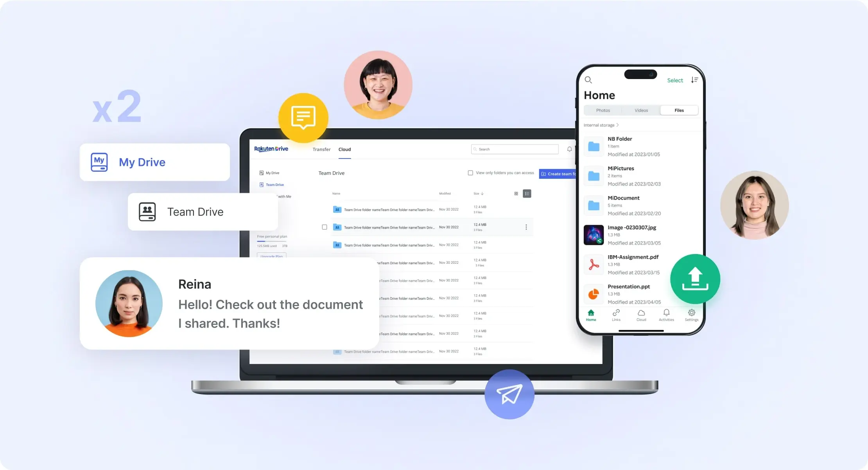Image resolution: width=868 pixels, height=470 pixels.
Task: Toggle the list view layout icon
Action: pyautogui.click(x=527, y=193)
